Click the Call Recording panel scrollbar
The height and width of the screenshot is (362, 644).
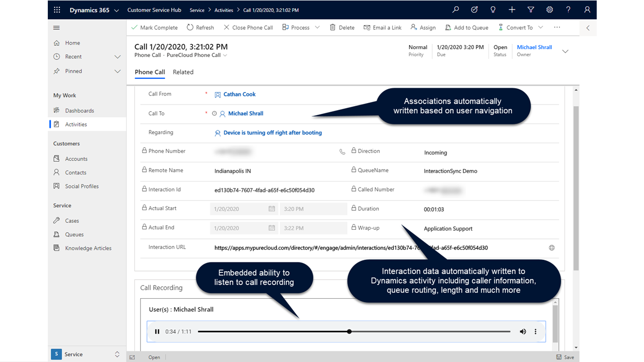pos(555,324)
